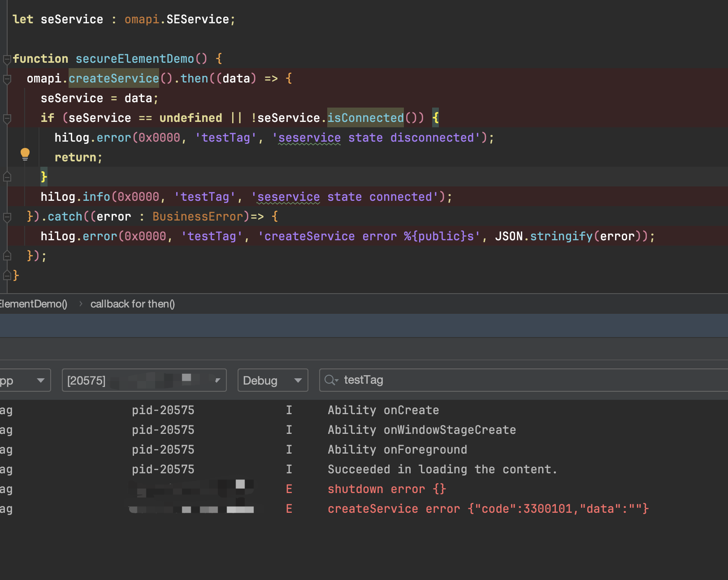Click the yellow lightbulb quick-fix icon
Image resolution: width=728 pixels, height=580 pixels.
25,155
